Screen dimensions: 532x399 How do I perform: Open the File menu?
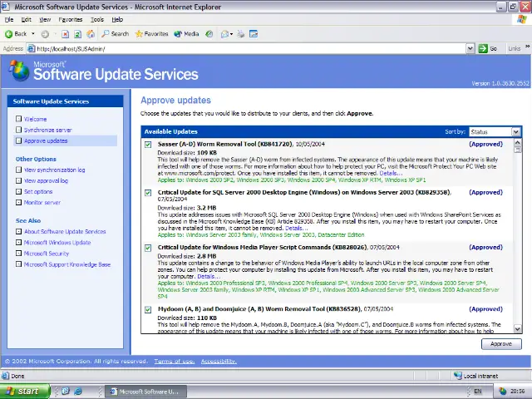pyautogui.click(x=9, y=20)
